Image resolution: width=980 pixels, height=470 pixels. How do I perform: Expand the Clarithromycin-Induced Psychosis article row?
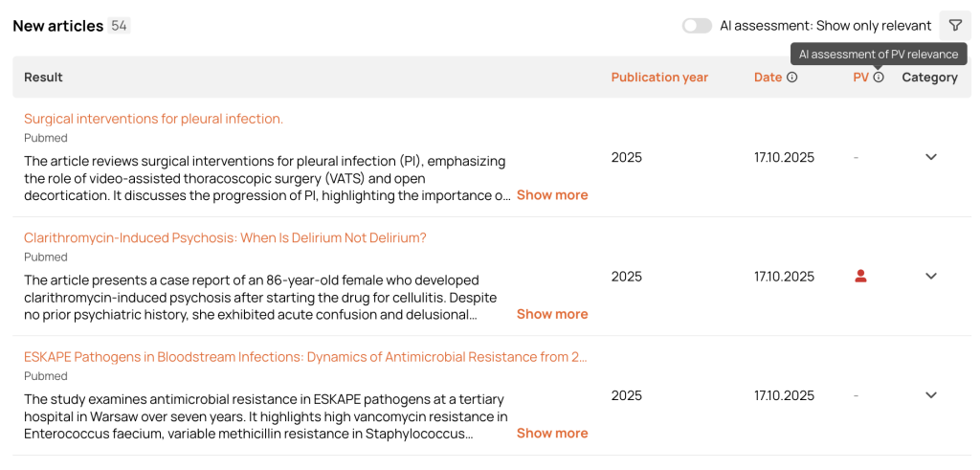[x=930, y=276]
